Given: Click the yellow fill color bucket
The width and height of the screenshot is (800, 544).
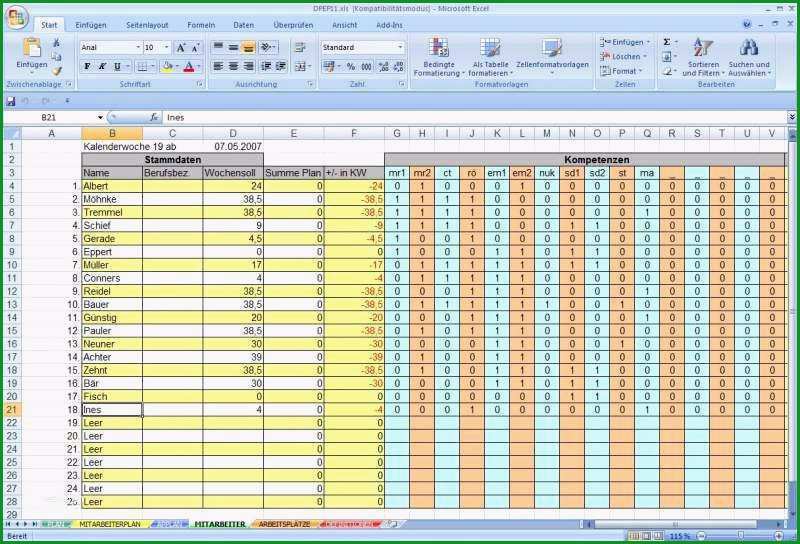Looking at the screenshot, I should (x=166, y=66).
